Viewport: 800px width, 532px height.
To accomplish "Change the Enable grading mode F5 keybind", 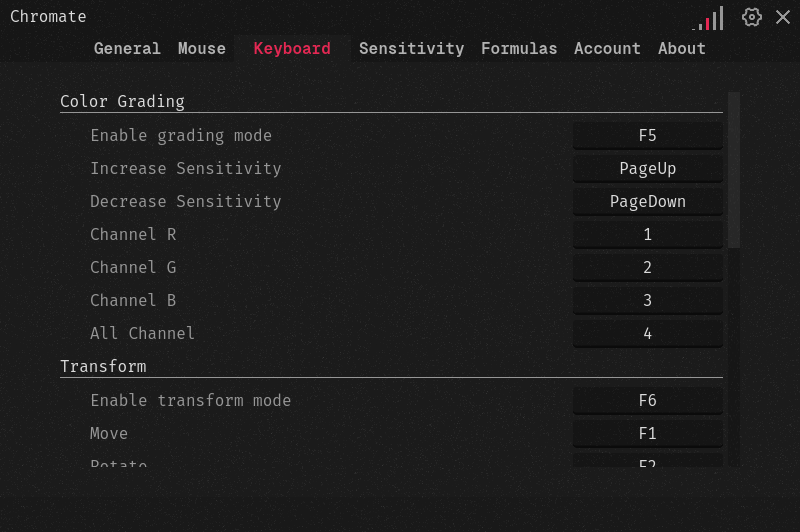I will [x=648, y=136].
